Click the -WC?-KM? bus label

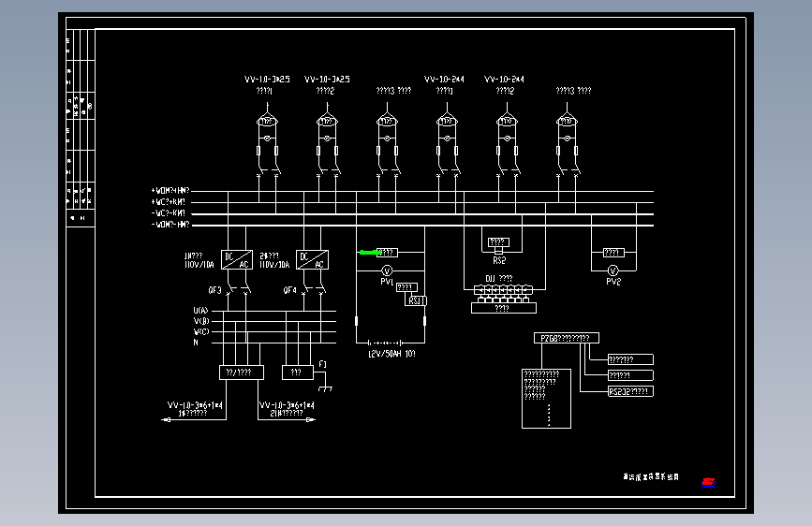(x=168, y=213)
